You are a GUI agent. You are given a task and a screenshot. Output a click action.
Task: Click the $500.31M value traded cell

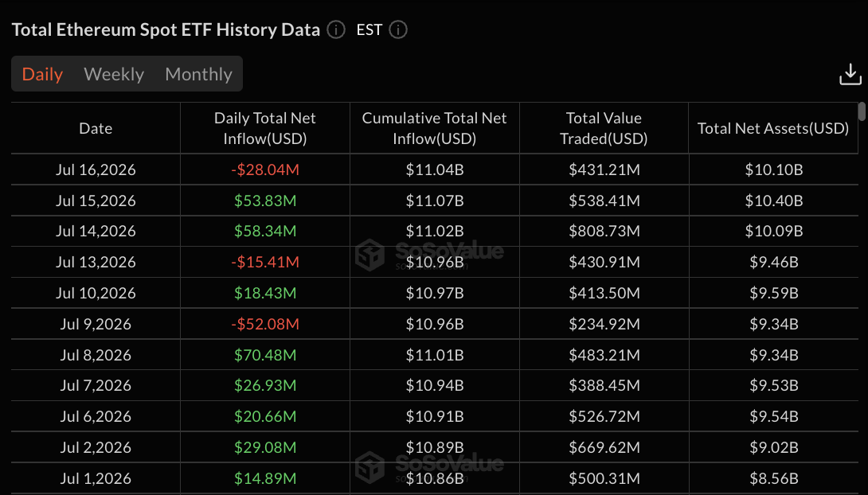tap(604, 477)
